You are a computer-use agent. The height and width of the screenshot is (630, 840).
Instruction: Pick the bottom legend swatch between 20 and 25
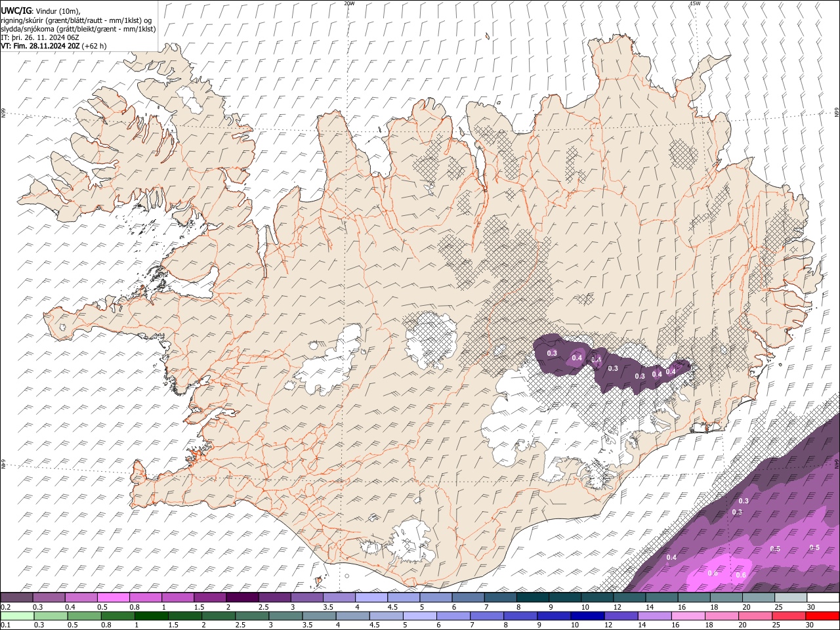pyautogui.click(x=754, y=616)
